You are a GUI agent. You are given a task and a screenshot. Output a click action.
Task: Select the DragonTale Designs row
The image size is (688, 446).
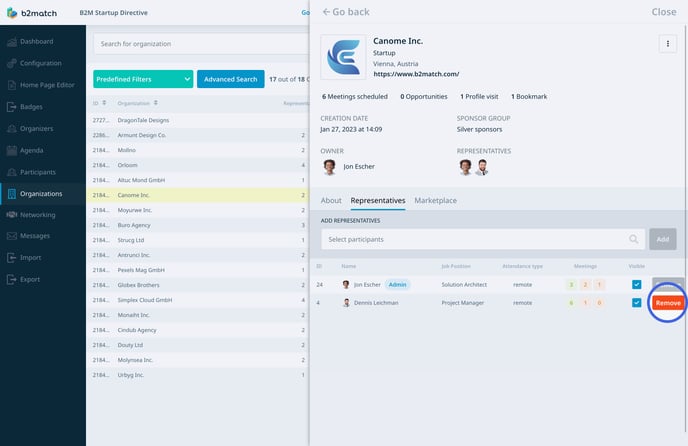(198, 120)
